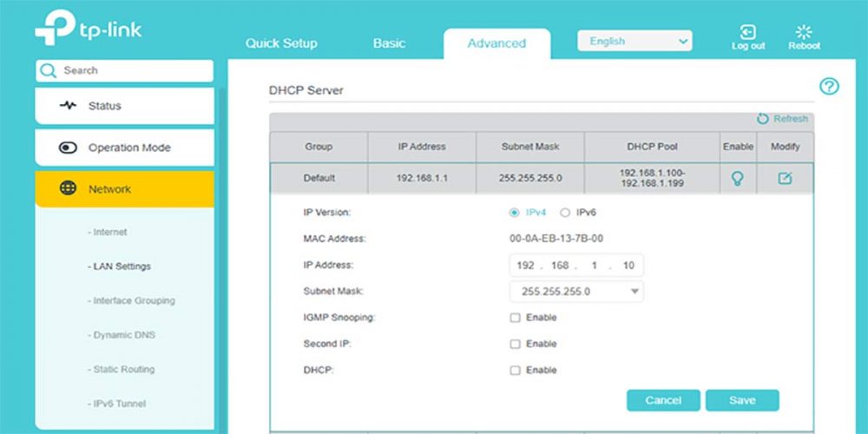The width and height of the screenshot is (868, 434).
Task: Click the Modify edit icon for Default
Action: (785, 178)
